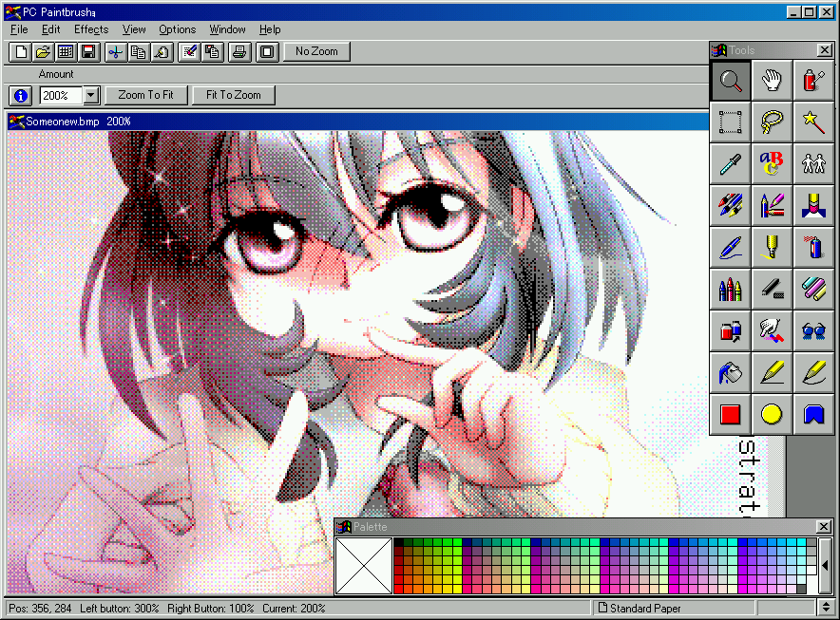Select the paint bucket fill tool
Viewport: 840px width, 620px height.
click(730, 372)
